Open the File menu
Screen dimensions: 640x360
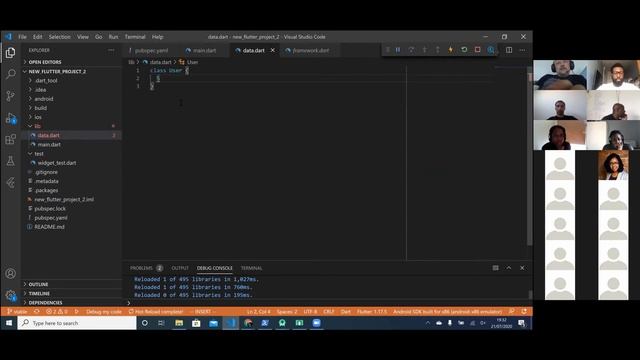coord(22,37)
